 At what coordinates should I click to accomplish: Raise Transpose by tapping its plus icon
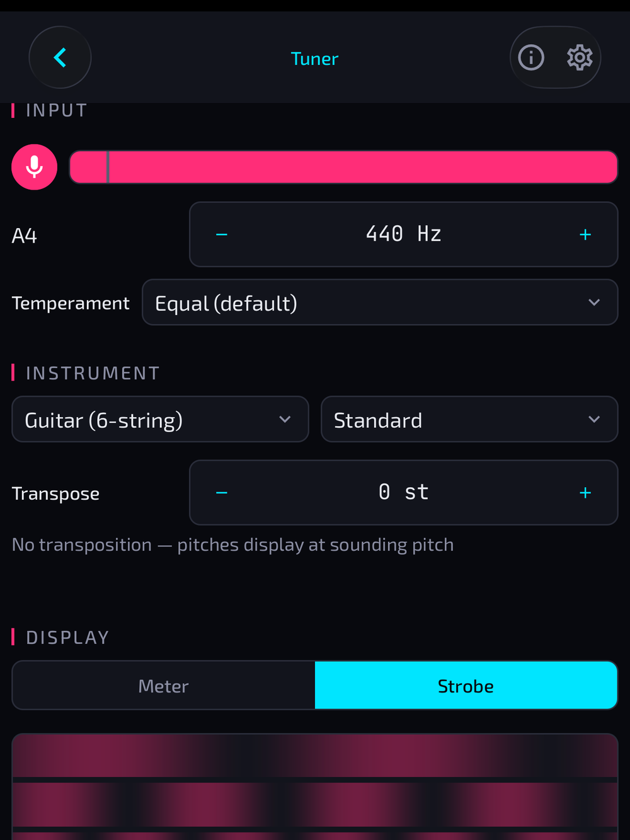pyautogui.click(x=585, y=493)
